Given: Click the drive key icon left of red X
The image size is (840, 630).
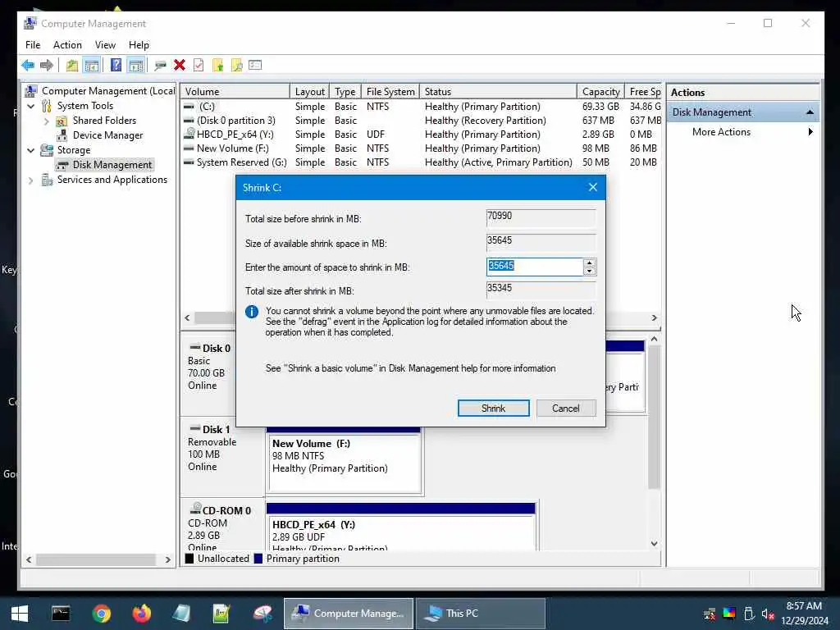Looking at the screenshot, I should pyautogui.click(x=160, y=66).
